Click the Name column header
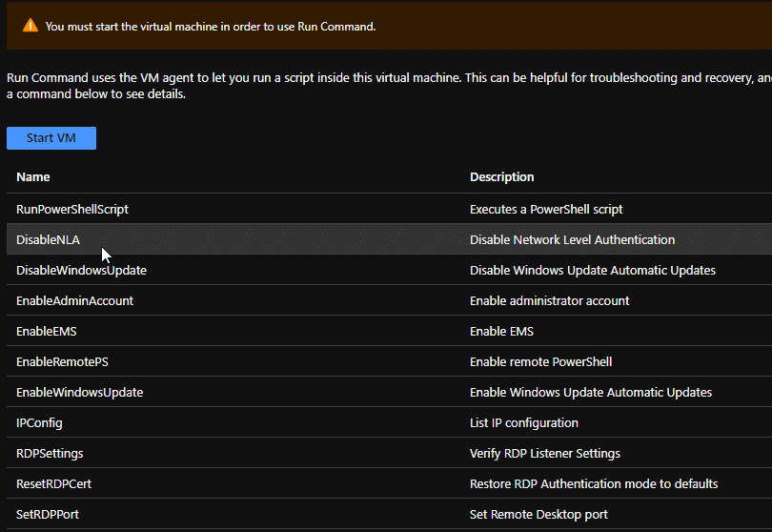Viewport: 772px width, 532px height. click(33, 176)
